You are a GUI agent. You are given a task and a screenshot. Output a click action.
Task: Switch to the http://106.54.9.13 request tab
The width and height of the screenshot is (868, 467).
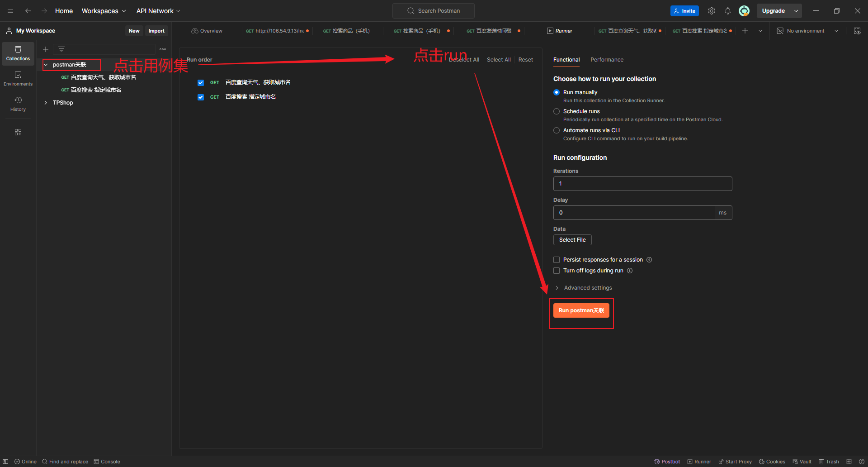(277, 31)
